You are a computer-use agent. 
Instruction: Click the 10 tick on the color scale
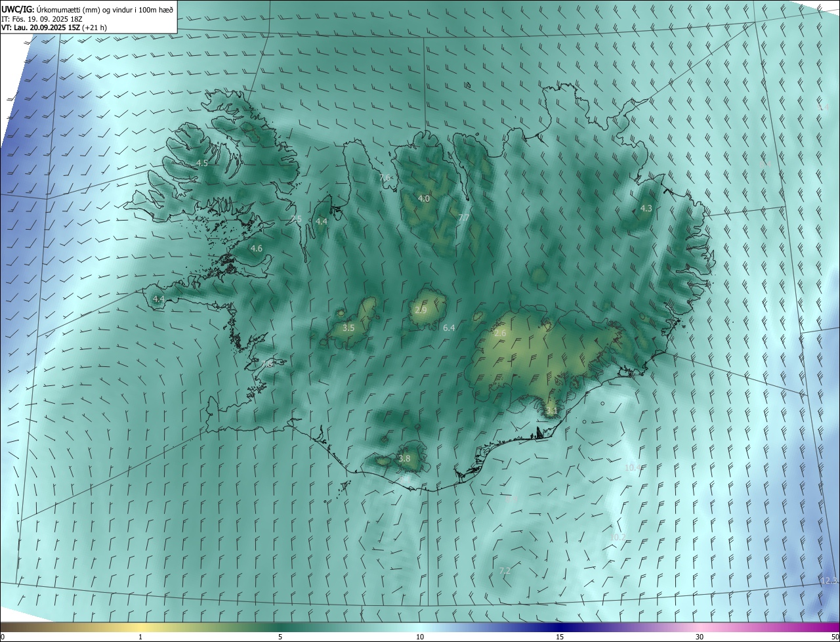(420, 637)
